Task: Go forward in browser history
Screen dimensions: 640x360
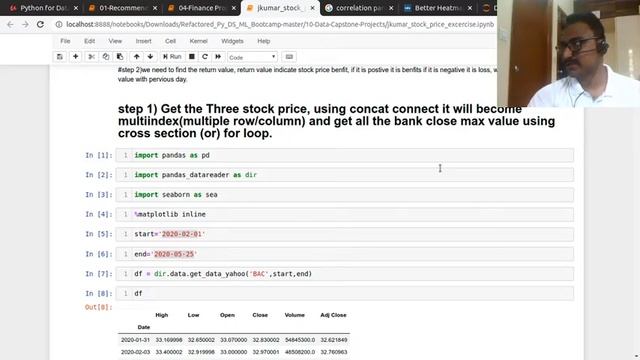Action: click(25, 24)
